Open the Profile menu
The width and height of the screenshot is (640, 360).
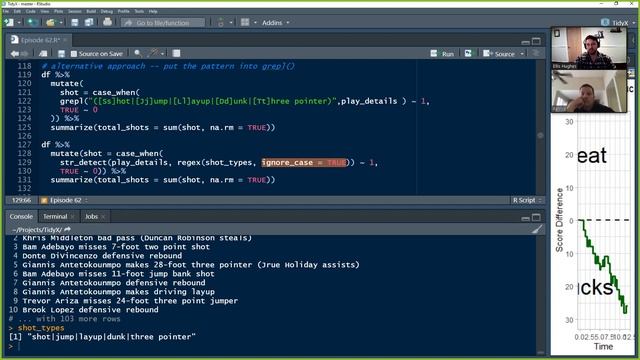click(x=123, y=11)
